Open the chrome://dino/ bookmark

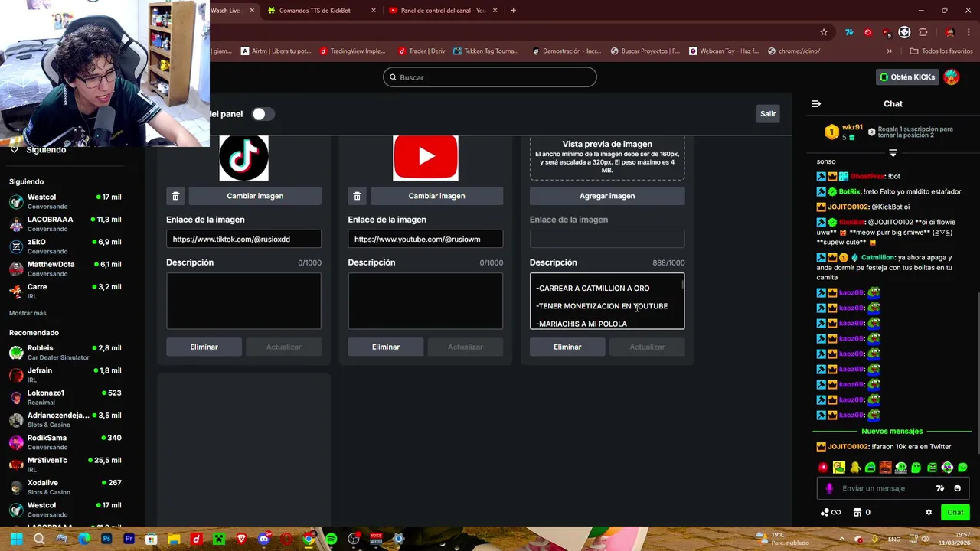[793, 51]
